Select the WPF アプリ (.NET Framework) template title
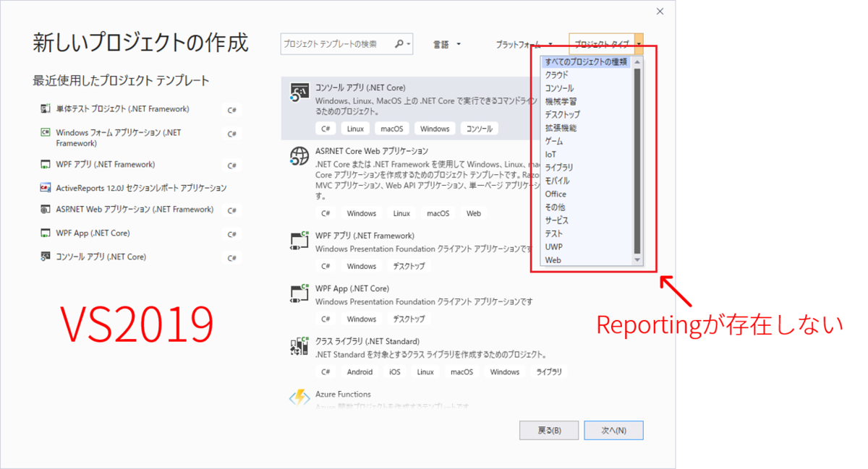 365,236
